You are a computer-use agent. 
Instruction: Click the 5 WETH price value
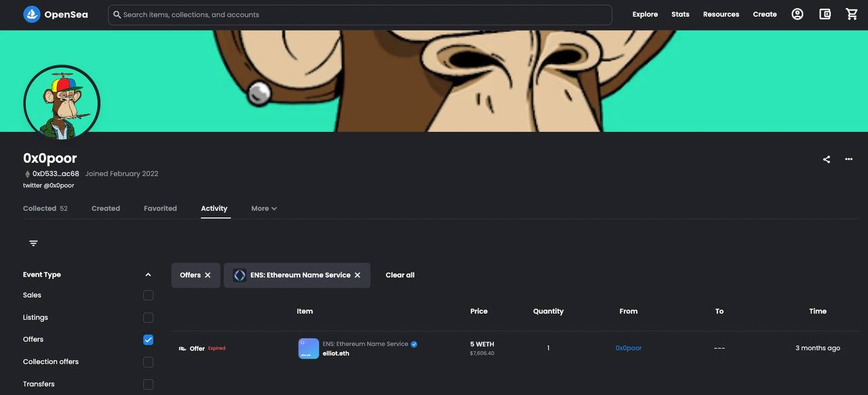[x=482, y=344]
